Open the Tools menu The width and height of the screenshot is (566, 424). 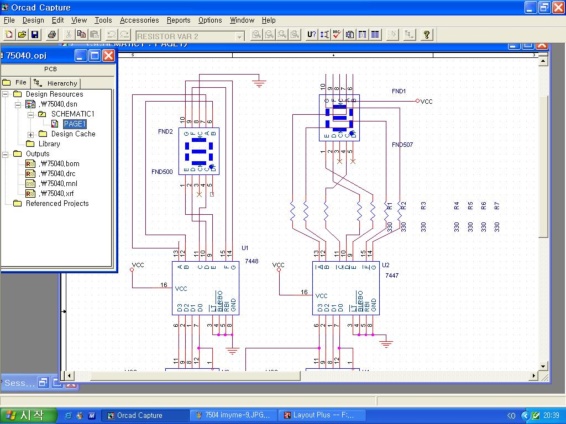103,20
